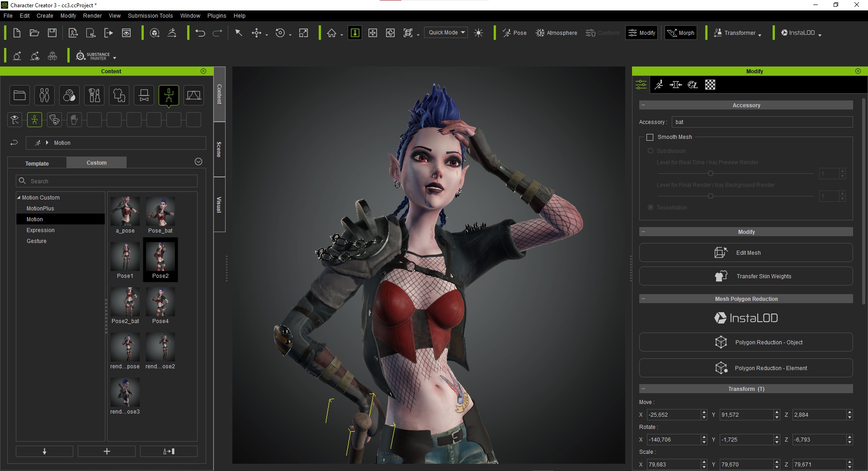Open the Actor content category icon

click(44, 95)
